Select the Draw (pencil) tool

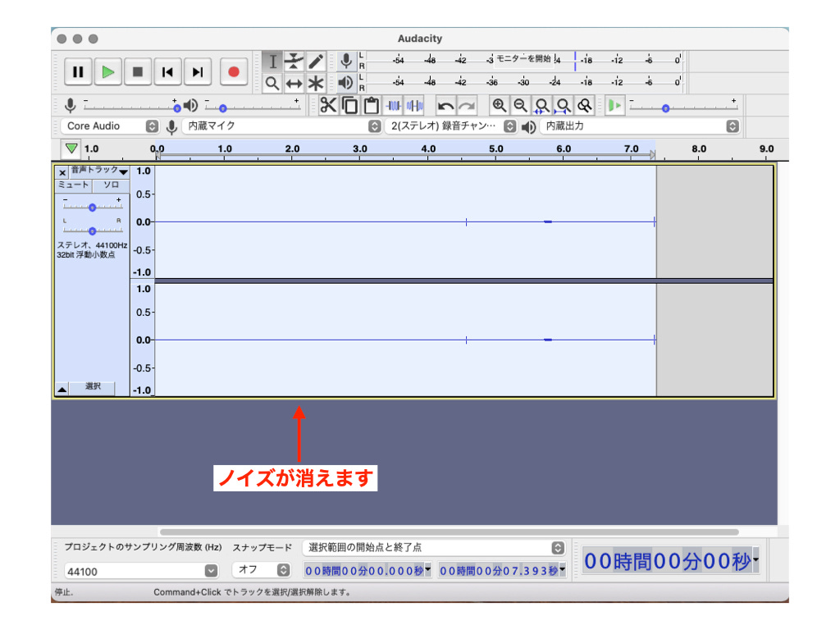pos(316,61)
